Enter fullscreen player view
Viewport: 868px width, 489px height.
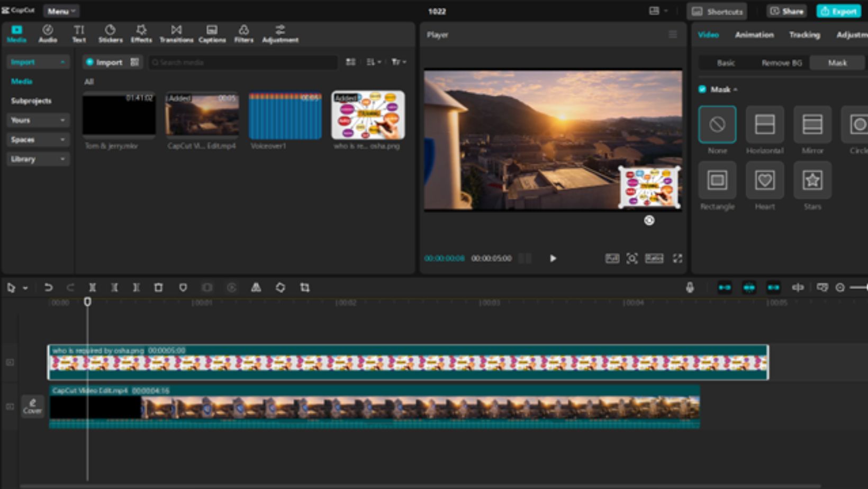(677, 258)
